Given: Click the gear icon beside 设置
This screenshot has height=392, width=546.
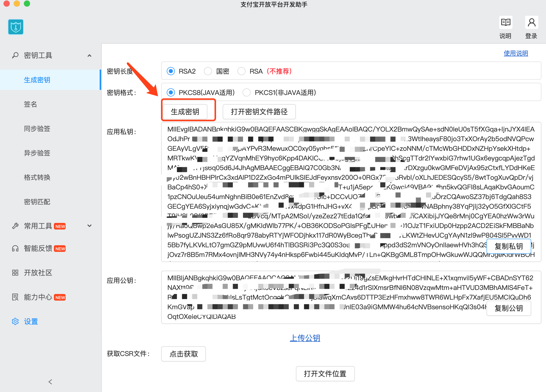Looking at the screenshot, I should pos(15,321).
